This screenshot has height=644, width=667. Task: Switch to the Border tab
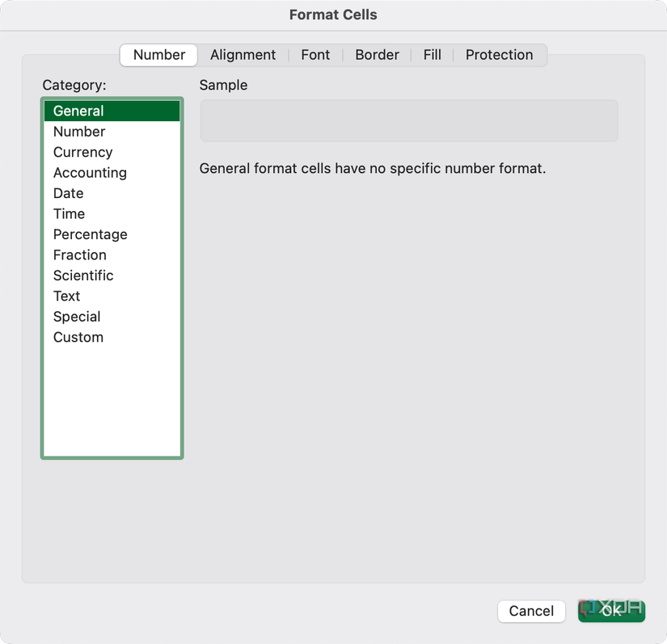[x=377, y=55]
